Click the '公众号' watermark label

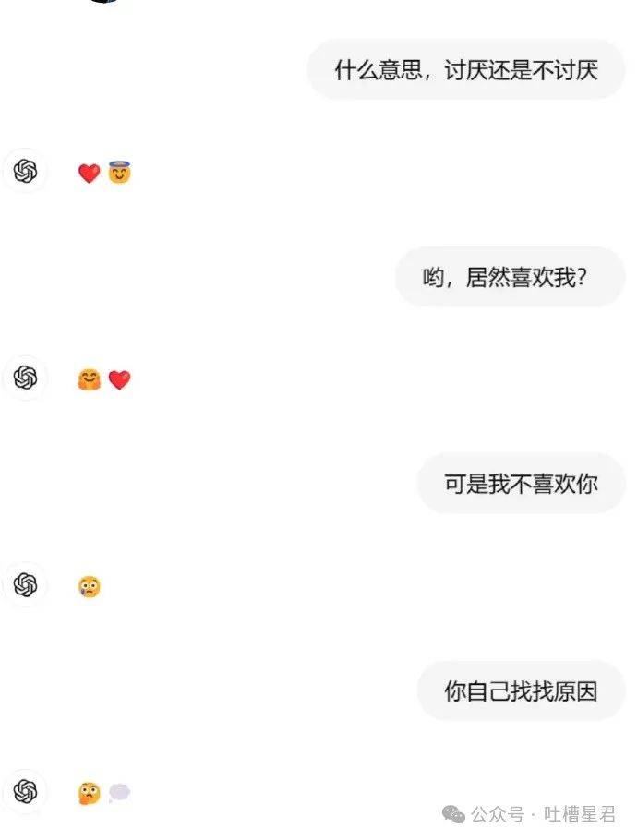point(498,814)
